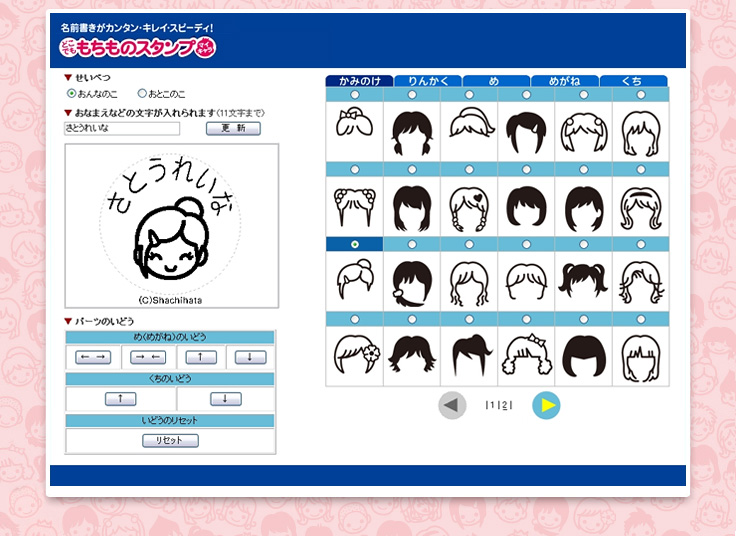Click the リセット reset button
The width and height of the screenshot is (736, 536).
tap(170, 441)
